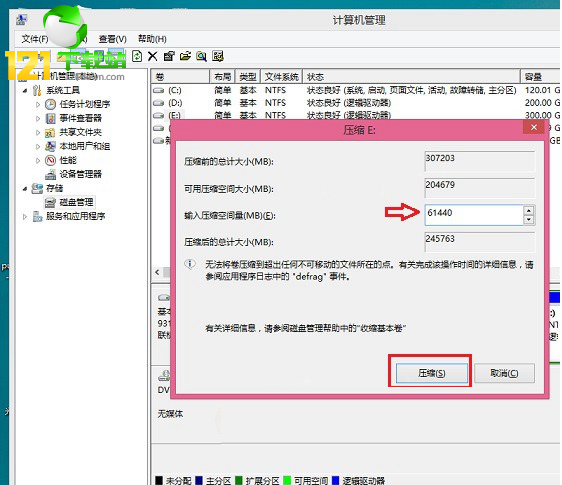Click the green 扩展分区 legend swatch
This screenshot has width=562, height=485.
click(x=239, y=480)
